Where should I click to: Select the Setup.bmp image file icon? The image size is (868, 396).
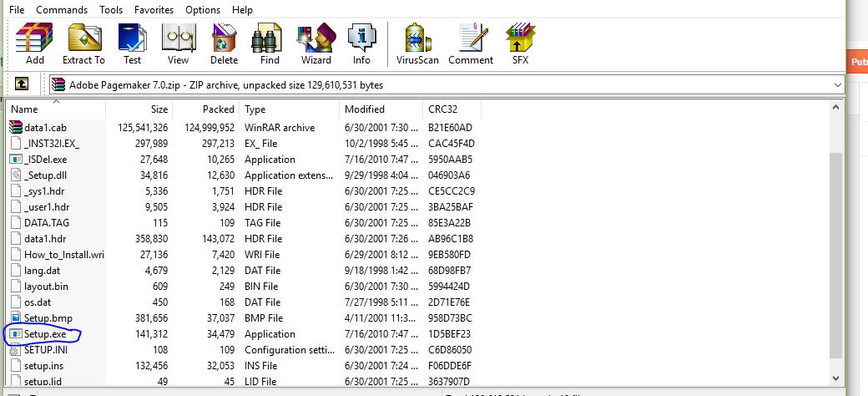point(16,318)
